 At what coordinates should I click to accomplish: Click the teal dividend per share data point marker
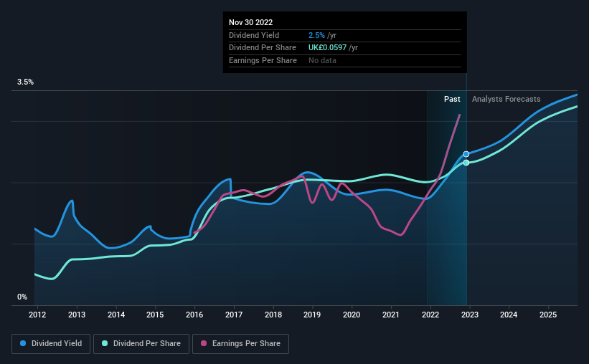pos(466,163)
